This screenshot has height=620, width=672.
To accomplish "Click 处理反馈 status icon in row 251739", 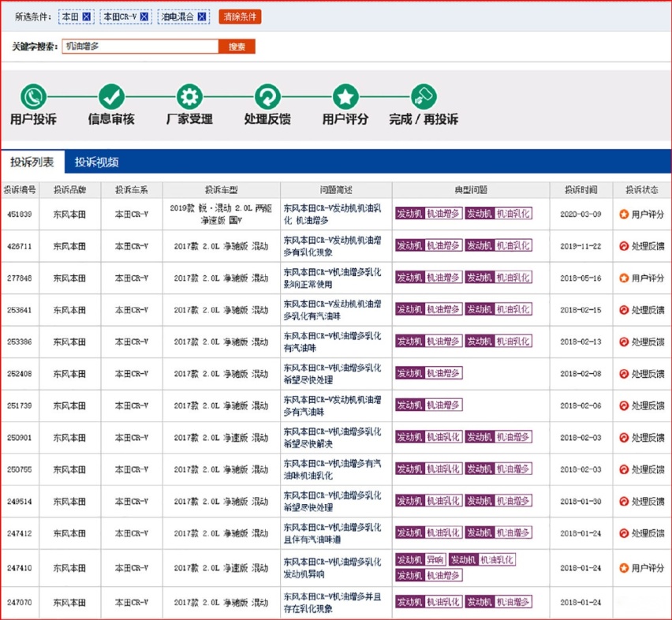I will (624, 405).
